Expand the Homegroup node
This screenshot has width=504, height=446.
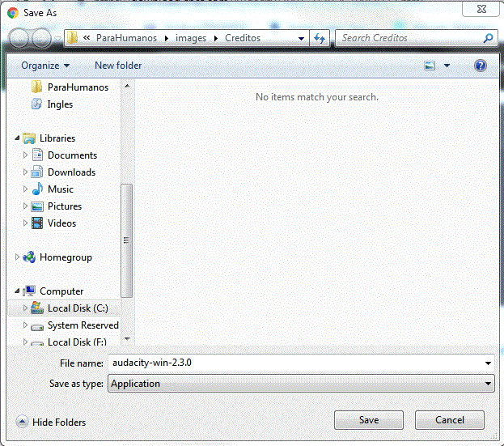click(17, 257)
